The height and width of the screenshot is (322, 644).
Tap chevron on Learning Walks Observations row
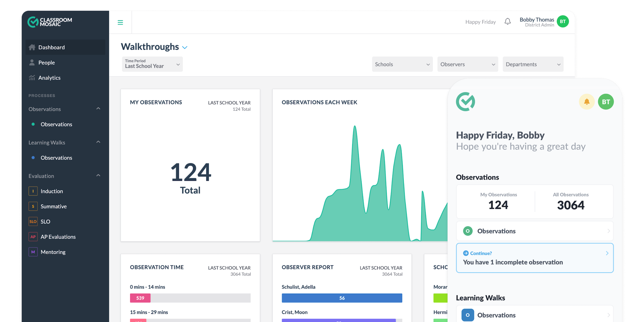pos(608,315)
